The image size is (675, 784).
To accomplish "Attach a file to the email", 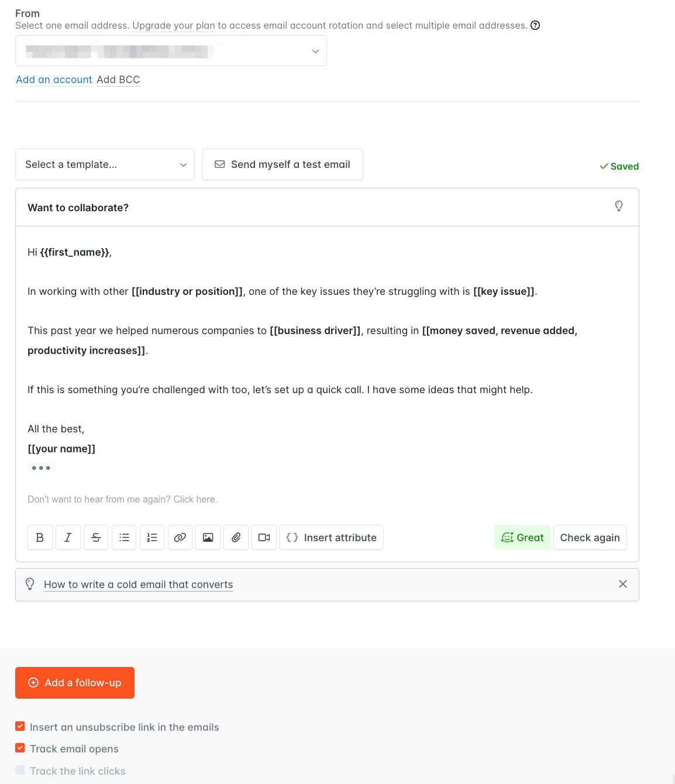I will click(236, 537).
